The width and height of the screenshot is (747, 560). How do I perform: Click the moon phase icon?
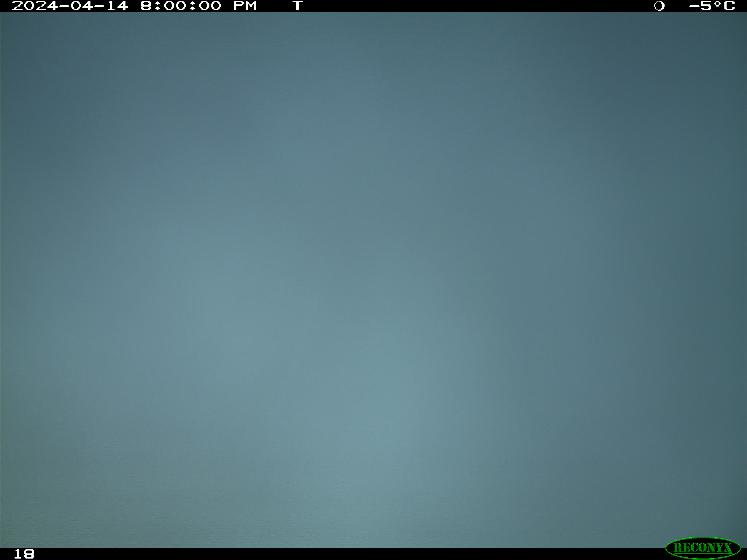[659, 6]
